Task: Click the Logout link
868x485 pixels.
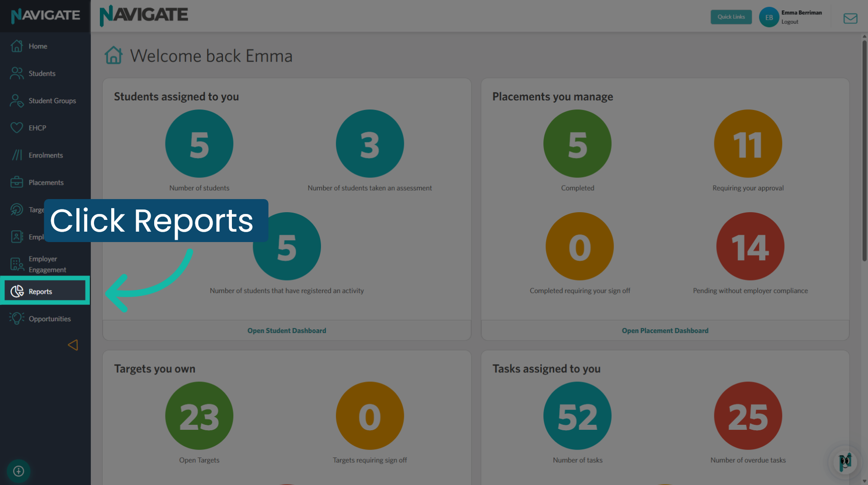Action: pyautogui.click(x=790, y=22)
